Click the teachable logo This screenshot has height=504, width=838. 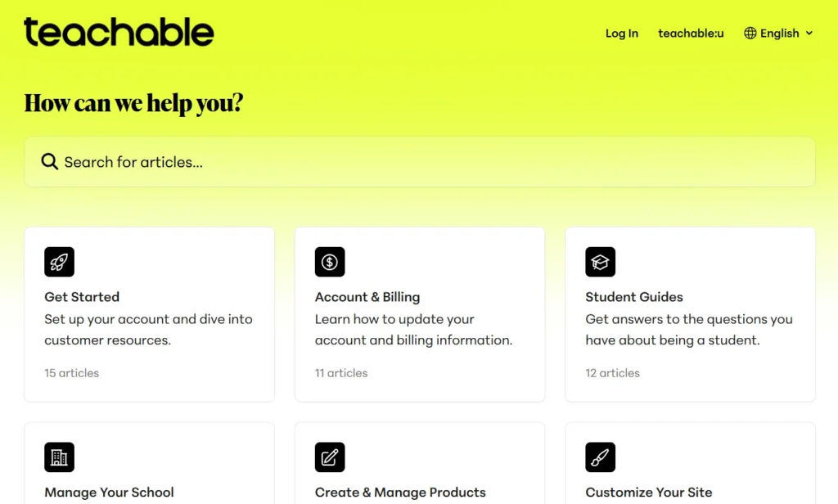pos(119,33)
